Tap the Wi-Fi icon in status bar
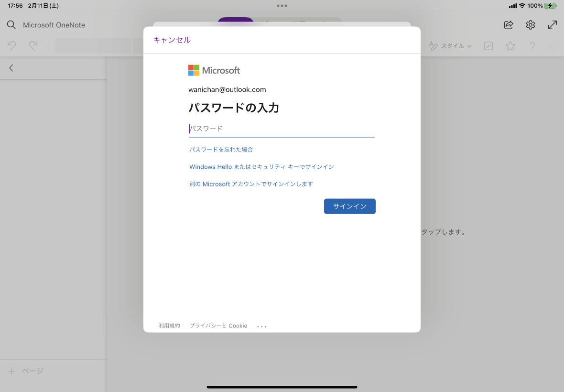 click(x=522, y=6)
